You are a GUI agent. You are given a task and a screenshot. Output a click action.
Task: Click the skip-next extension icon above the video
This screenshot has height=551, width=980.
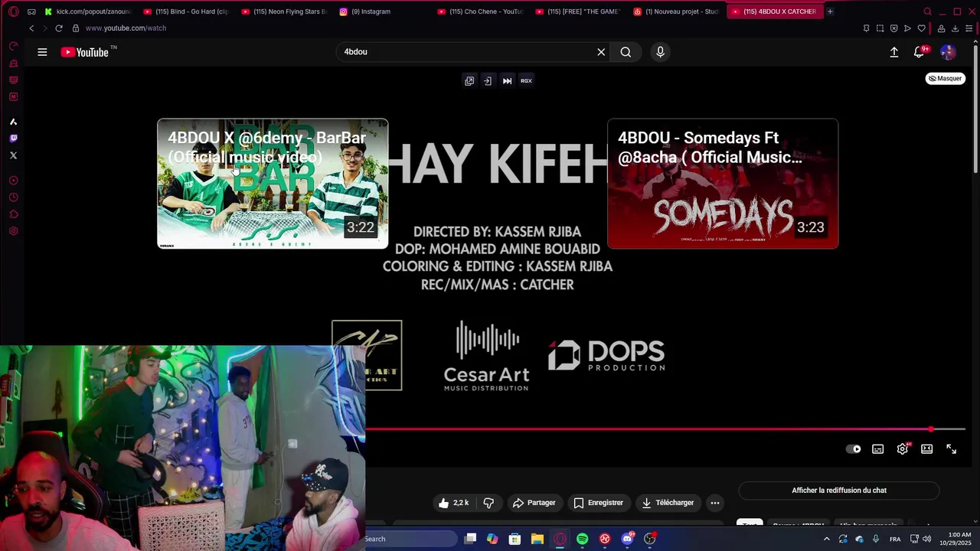(507, 80)
